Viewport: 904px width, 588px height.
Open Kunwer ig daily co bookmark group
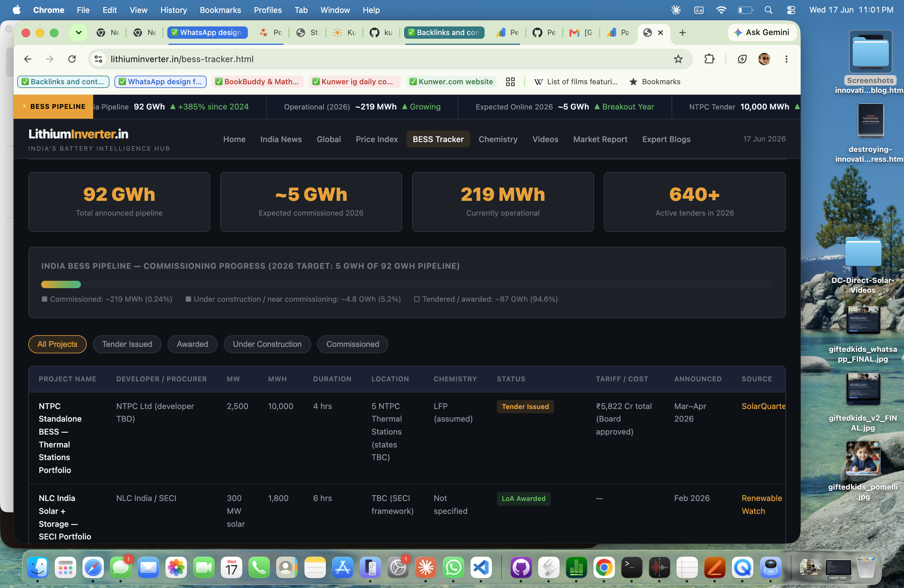tap(355, 82)
